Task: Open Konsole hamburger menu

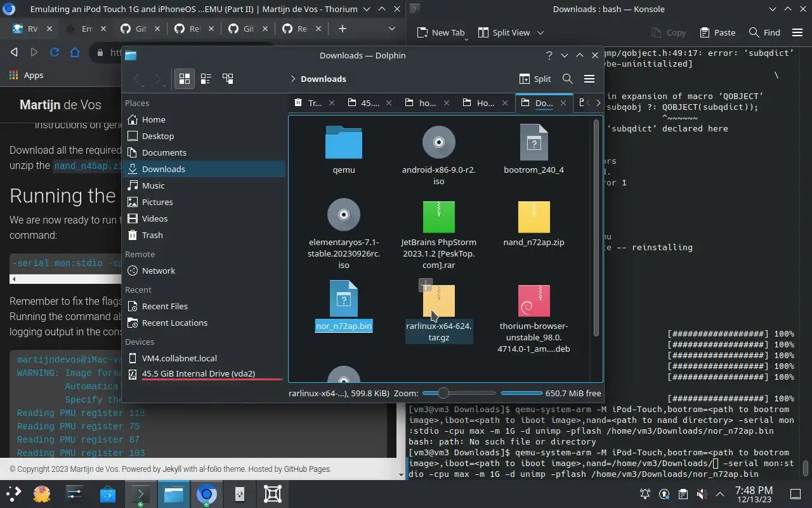Action: point(797,32)
